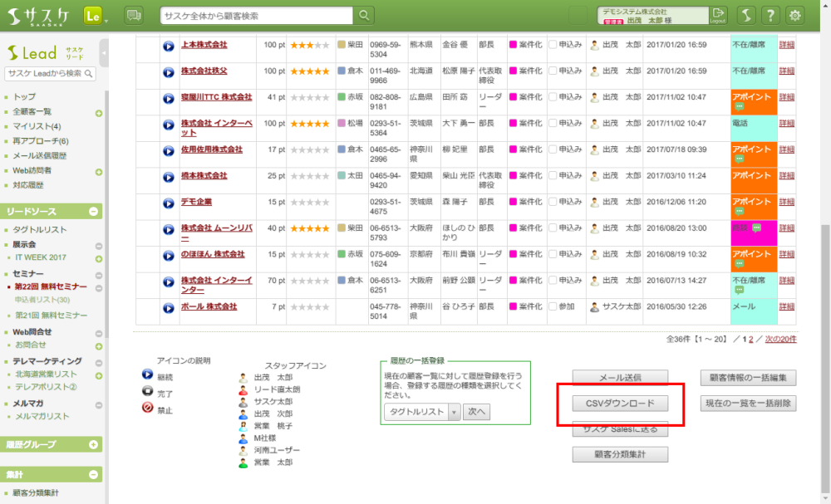Select メール送信履歴 in the sidebar
Screen dimensions: 831x504
pos(40,156)
